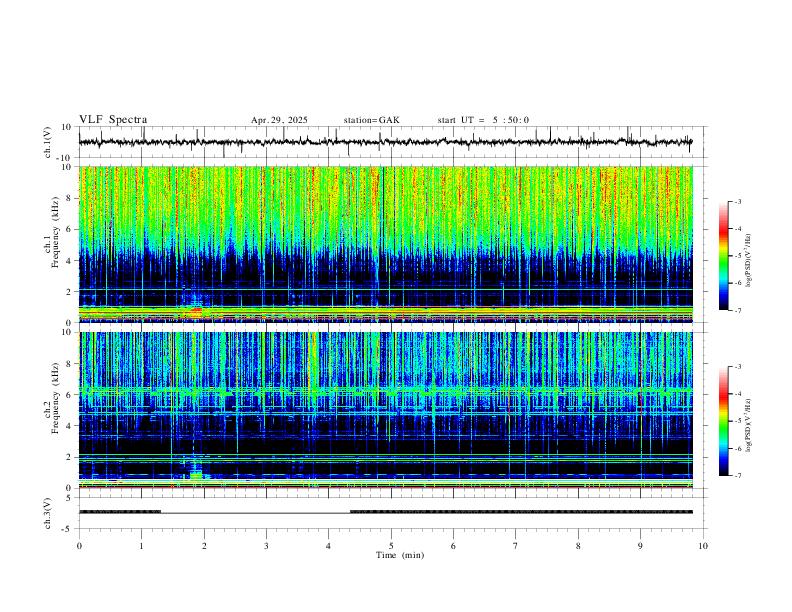Click the ch.2 spectrogram color scale bar

(x=723, y=421)
